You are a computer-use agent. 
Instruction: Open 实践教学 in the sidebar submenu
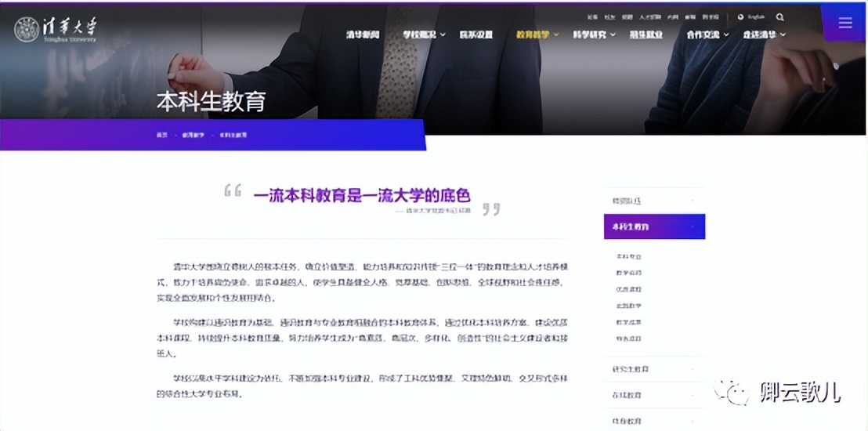[x=628, y=306]
